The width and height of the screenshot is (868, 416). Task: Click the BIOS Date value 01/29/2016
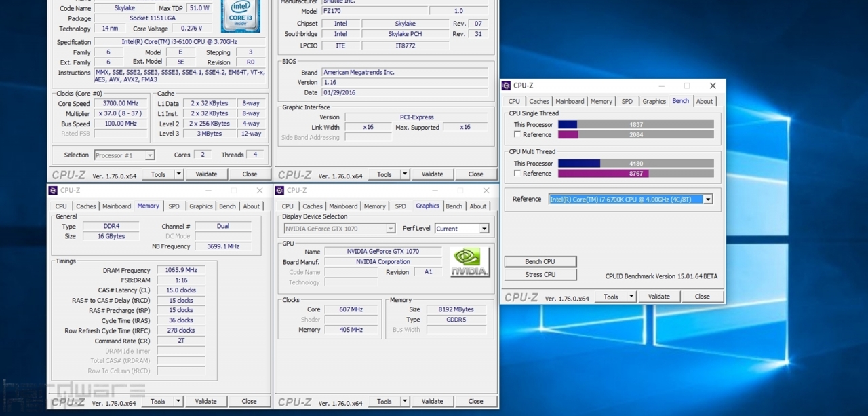coord(404,93)
